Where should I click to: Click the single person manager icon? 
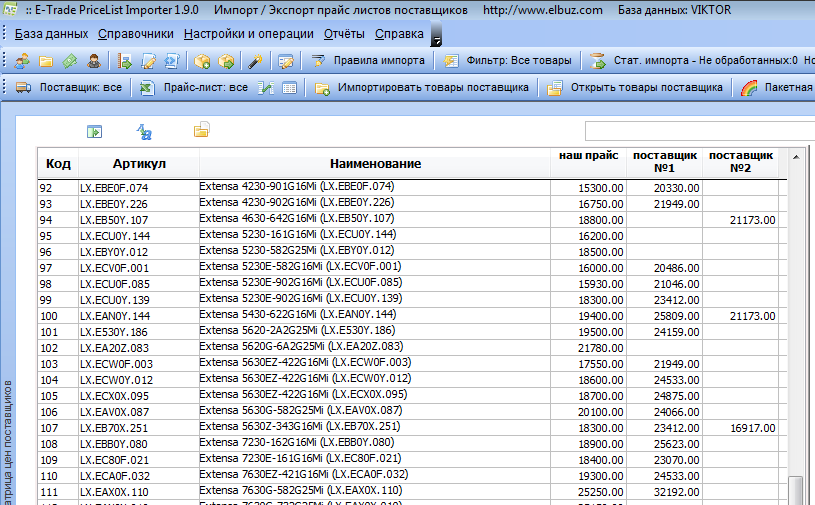[x=94, y=61]
